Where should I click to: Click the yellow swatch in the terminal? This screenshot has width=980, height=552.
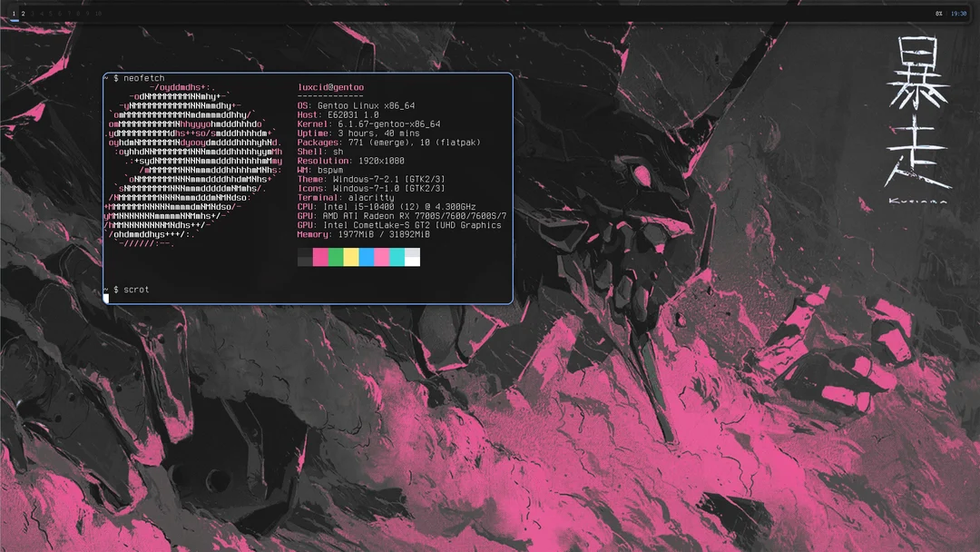pos(352,257)
